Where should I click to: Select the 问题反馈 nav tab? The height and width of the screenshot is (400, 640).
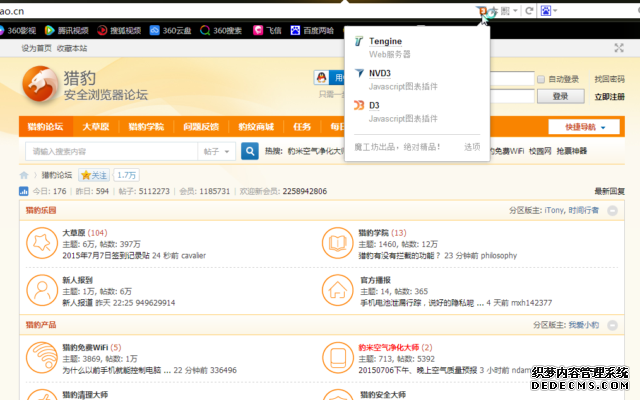pos(201,127)
